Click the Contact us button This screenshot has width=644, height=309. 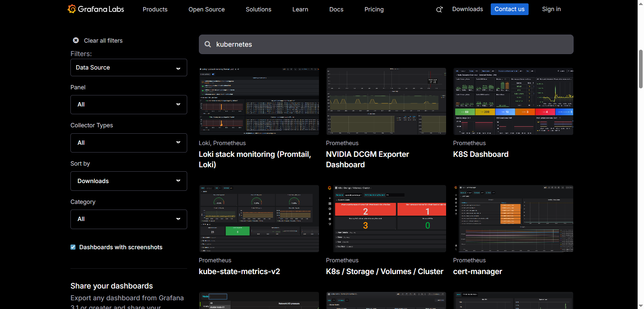coord(509,9)
